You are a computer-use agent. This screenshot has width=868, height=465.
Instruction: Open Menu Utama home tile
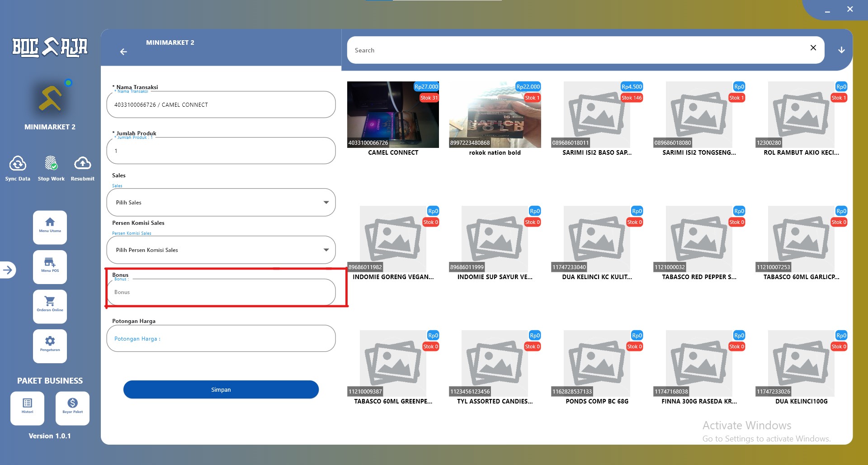point(50,227)
